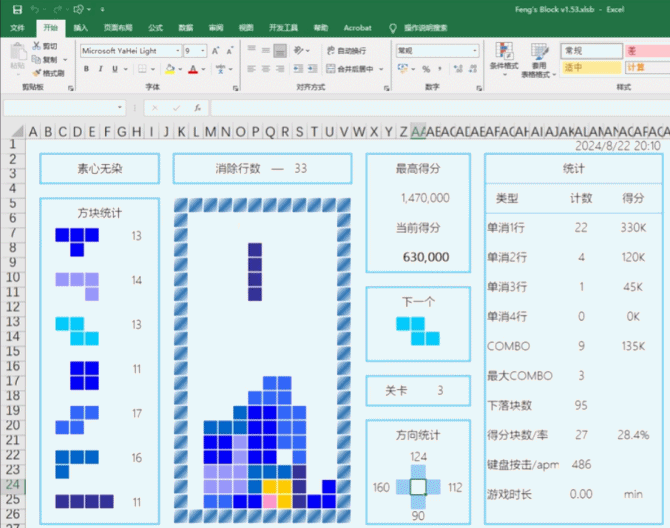The width and height of the screenshot is (670, 528).
Task: Click the Undo arrow in the title bar
Action: (x=35, y=9)
